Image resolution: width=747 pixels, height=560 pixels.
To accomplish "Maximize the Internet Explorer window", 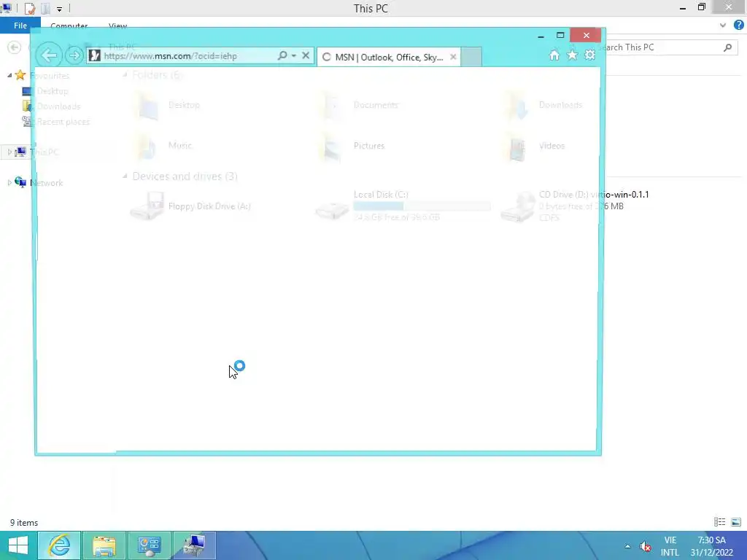I will [560, 35].
